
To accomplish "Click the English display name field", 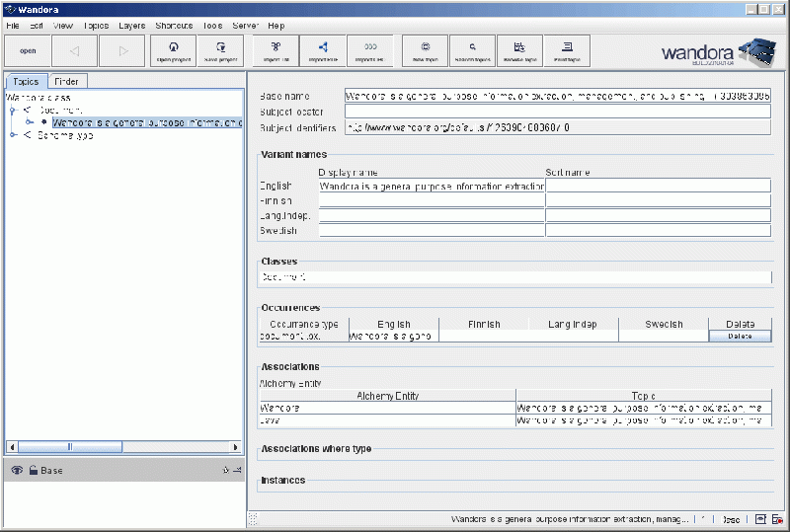I will coord(432,186).
